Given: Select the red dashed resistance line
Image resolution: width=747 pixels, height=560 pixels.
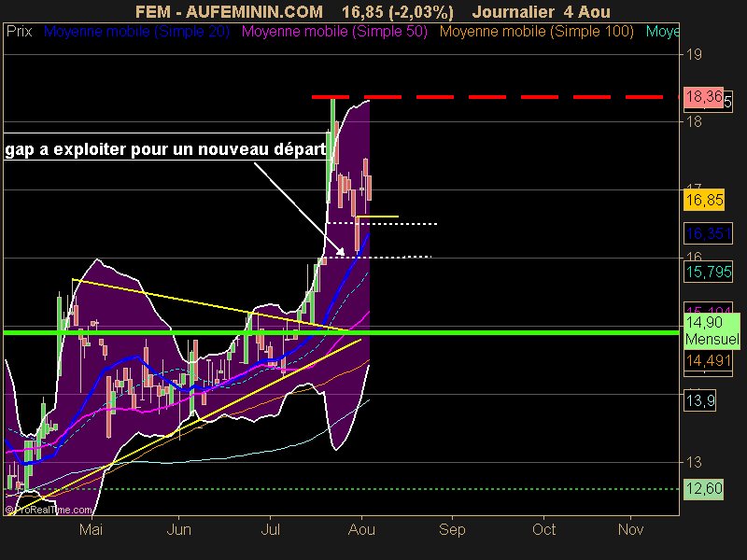Looking at the screenshot, I should coord(496,97).
